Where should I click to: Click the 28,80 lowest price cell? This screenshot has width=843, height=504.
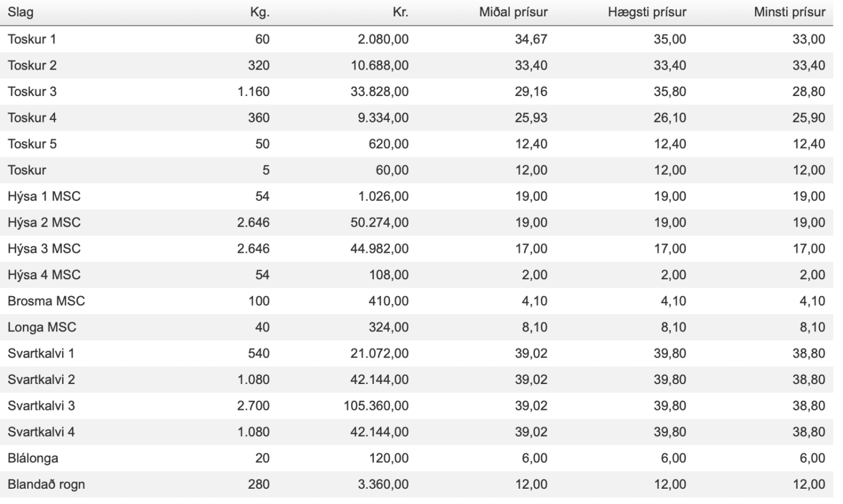click(x=809, y=91)
